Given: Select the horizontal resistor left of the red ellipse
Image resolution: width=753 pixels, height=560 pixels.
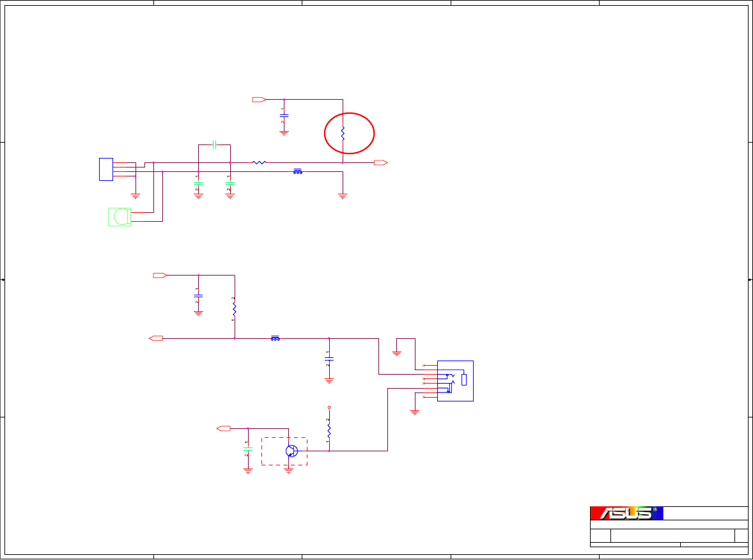Looking at the screenshot, I should [260, 163].
